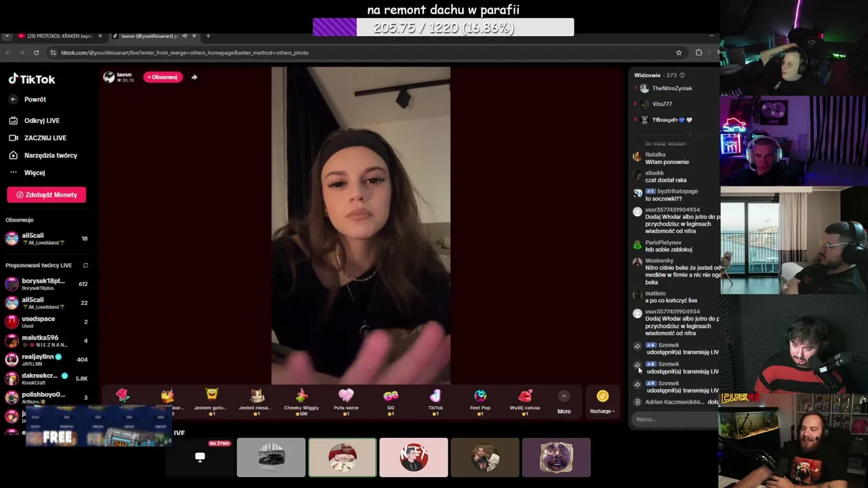Open site information icon in address bar

[53, 53]
